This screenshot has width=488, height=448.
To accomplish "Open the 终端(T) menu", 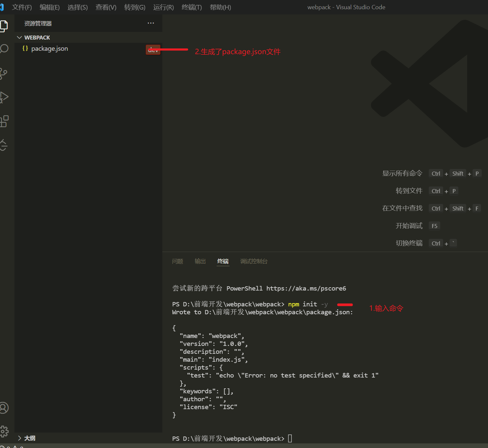I will click(192, 7).
